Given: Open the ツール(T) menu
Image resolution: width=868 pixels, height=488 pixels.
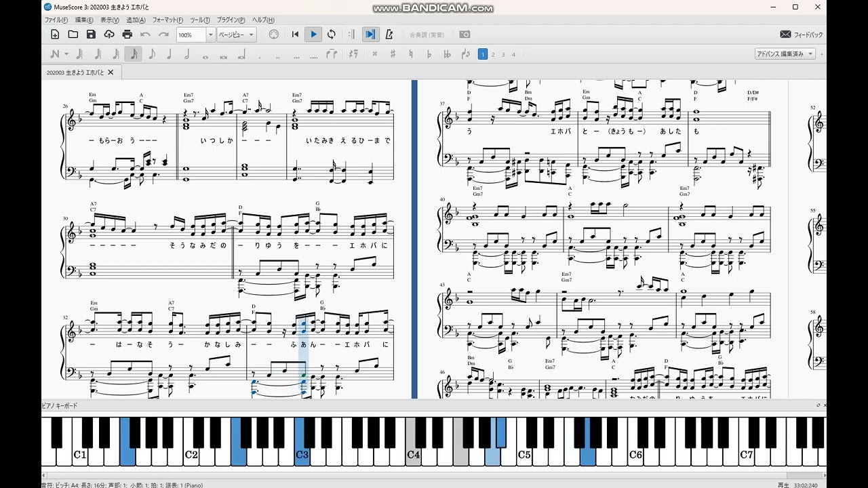Looking at the screenshot, I should click(x=200, y=20).
